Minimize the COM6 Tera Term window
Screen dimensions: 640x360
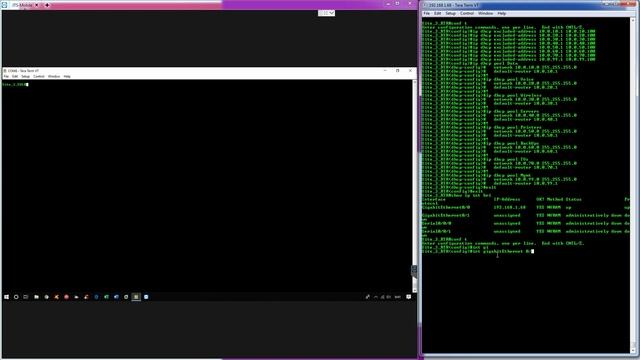tap(385, 71)
